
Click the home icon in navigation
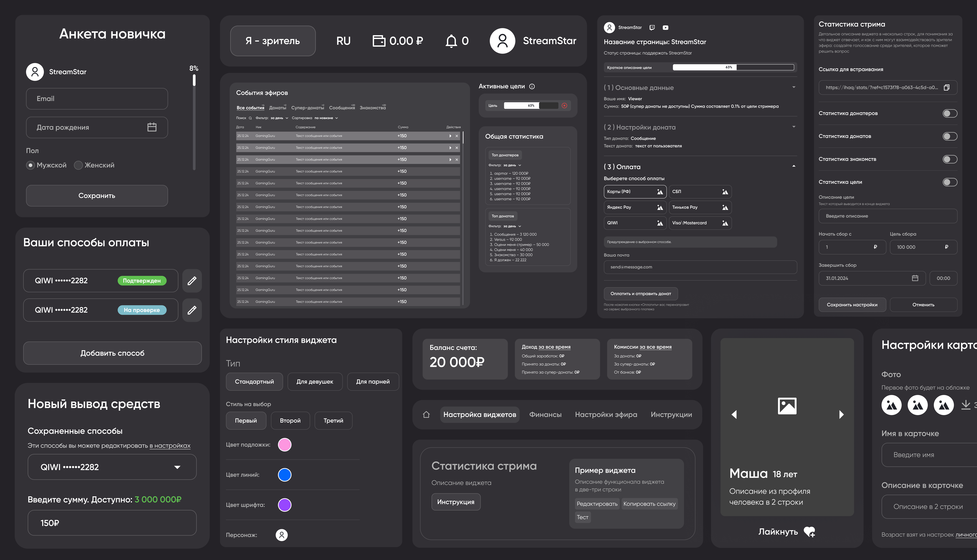[426, 415]
